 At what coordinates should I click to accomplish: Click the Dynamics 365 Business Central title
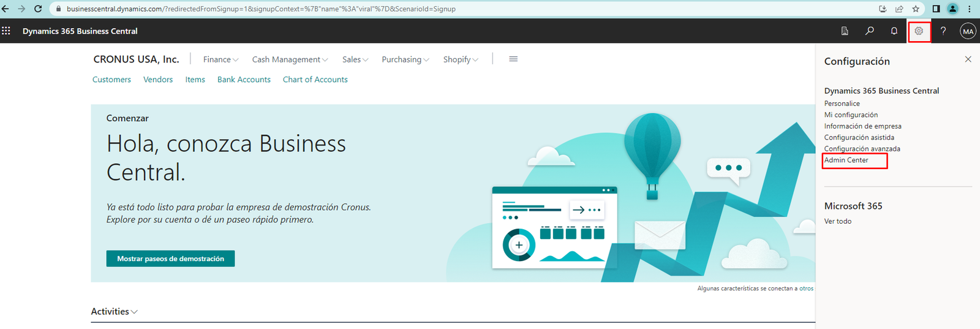80,31
